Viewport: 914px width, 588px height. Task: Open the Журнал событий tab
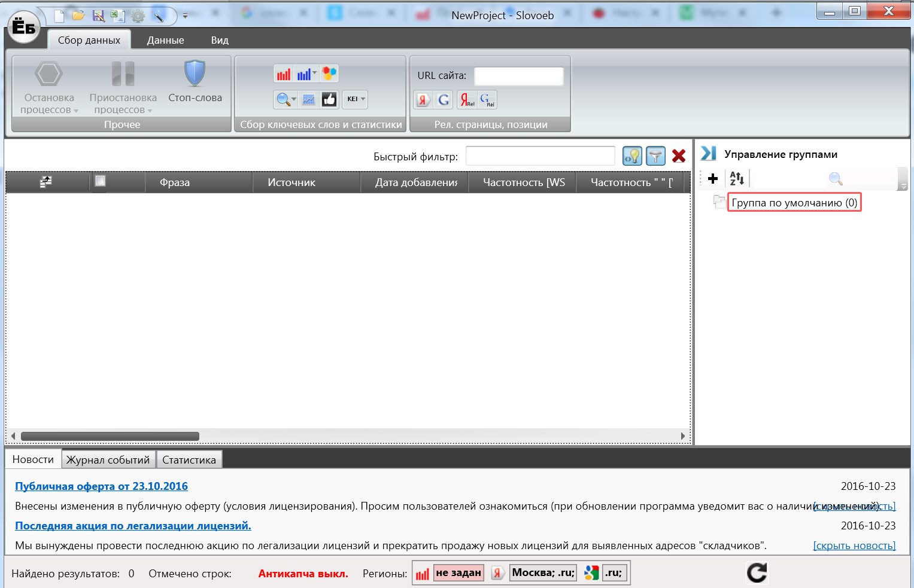[x=108, y=460]
